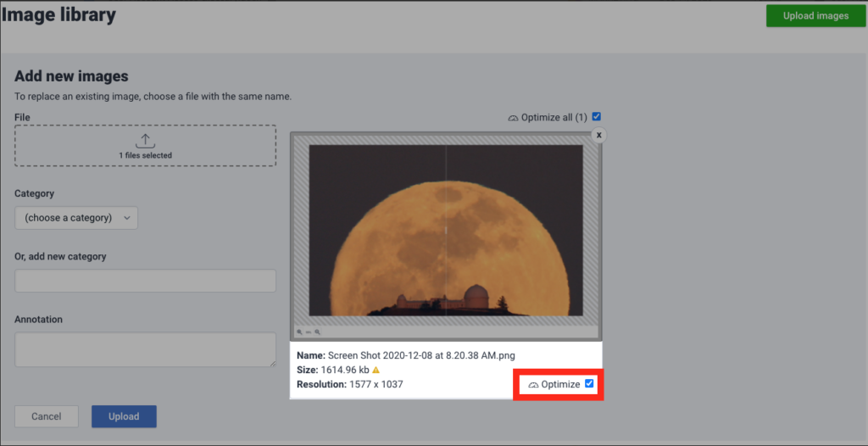Viewport: 868px width, 446px height.
Task: Click the speedometer icon beside Optimize
Action: (533, 385)
